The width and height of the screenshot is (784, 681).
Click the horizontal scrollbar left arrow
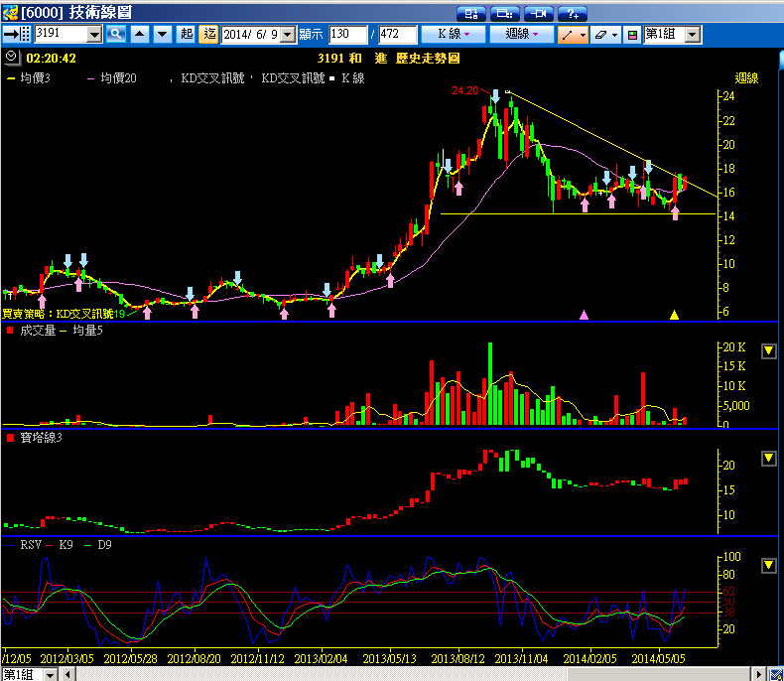pyautogui.click(x=67, y=675)
